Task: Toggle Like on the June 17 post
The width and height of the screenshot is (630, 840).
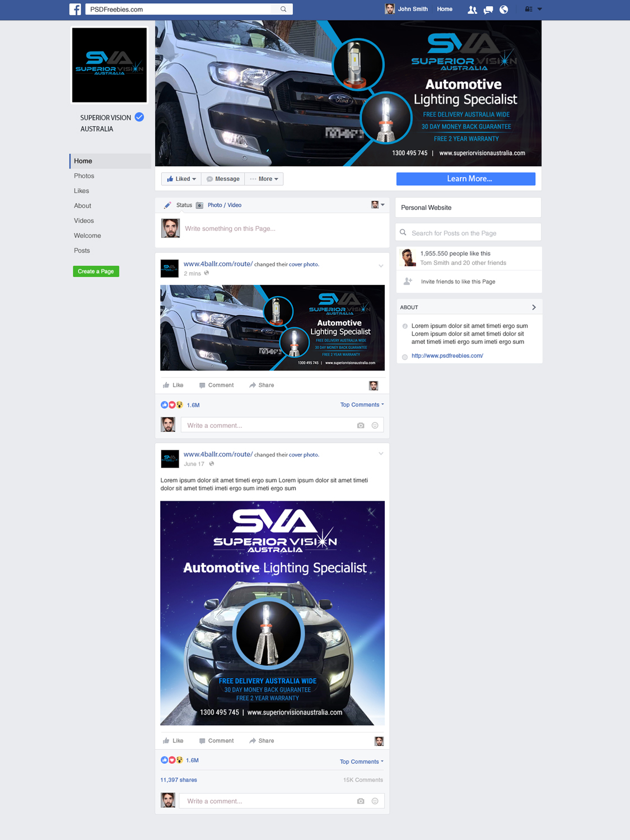Action: point(173,740)
